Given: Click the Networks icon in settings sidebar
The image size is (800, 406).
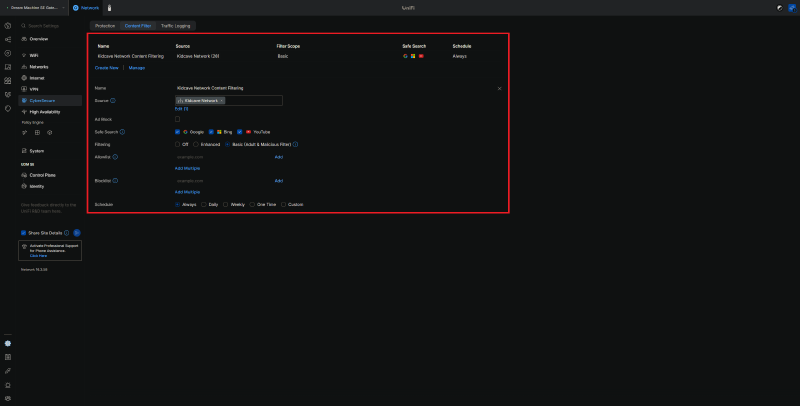Looking at the screenshot, I should coord(24,67).
